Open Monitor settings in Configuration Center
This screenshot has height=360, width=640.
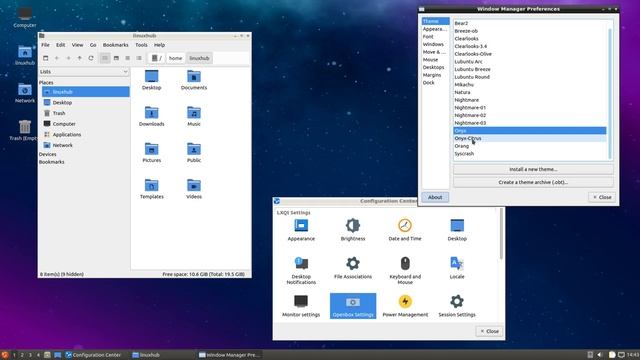tap(301, 306)
